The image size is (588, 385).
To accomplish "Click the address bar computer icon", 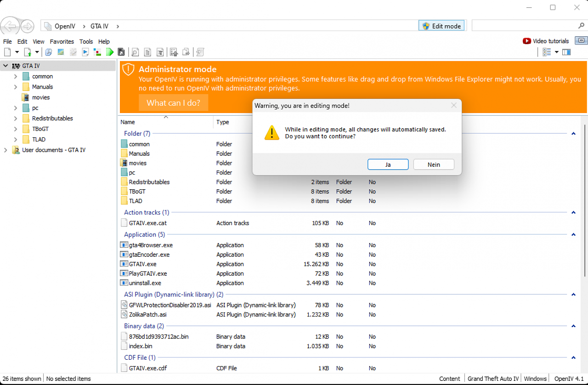I will pos(48,26).
